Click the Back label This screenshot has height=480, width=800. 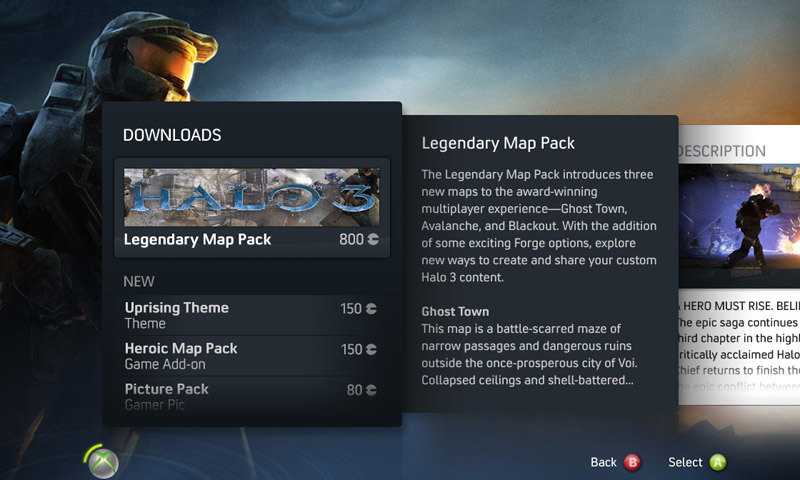point(604,462)
